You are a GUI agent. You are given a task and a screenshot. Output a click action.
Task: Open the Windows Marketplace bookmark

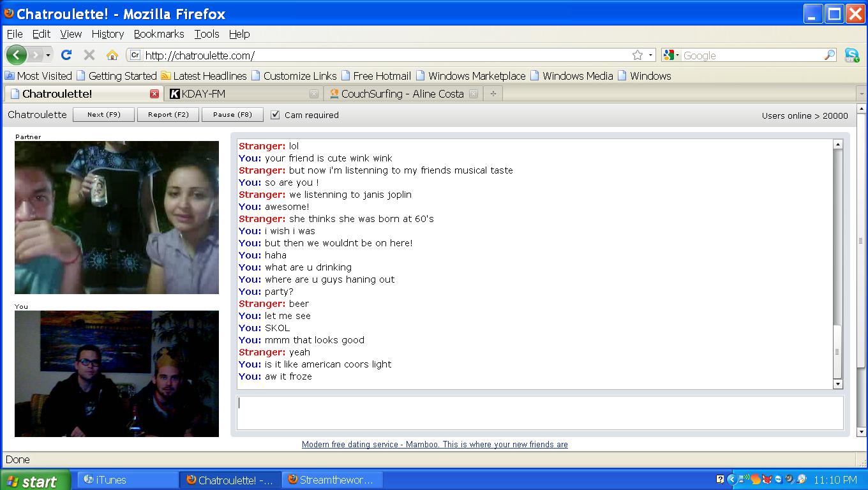pyautogui.click(x=470, y=75)
